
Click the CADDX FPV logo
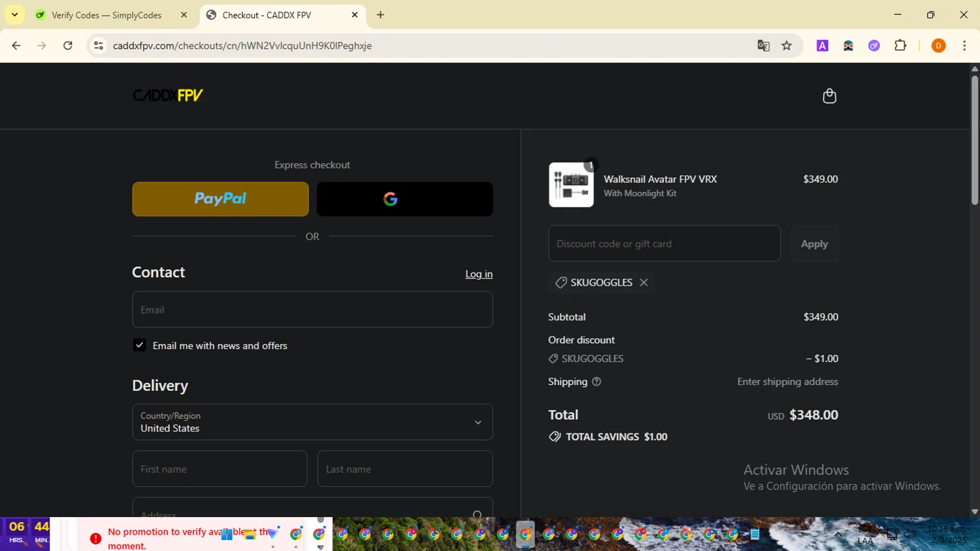coord(168,95)
